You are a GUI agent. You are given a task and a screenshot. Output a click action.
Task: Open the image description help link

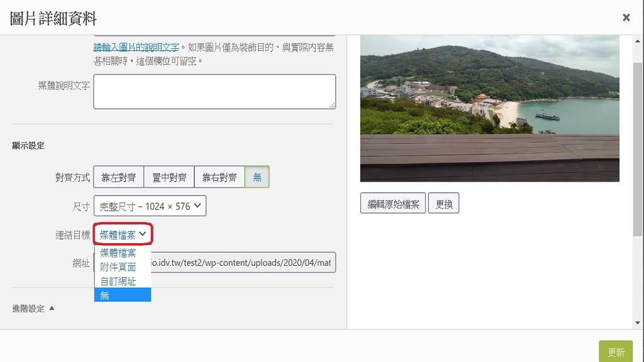pos(136,47)
